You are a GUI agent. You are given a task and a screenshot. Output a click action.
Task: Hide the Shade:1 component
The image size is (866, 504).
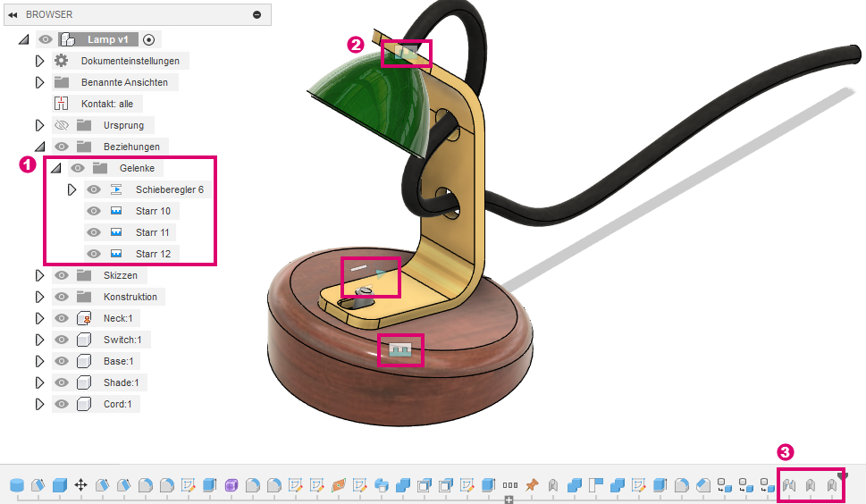pos(62,382)
